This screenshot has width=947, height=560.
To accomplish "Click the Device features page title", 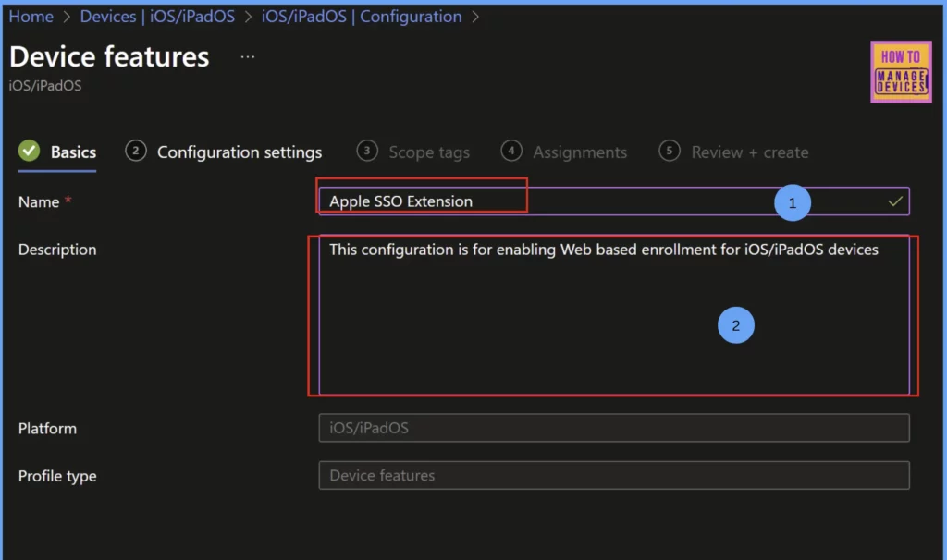I will 109,56.
